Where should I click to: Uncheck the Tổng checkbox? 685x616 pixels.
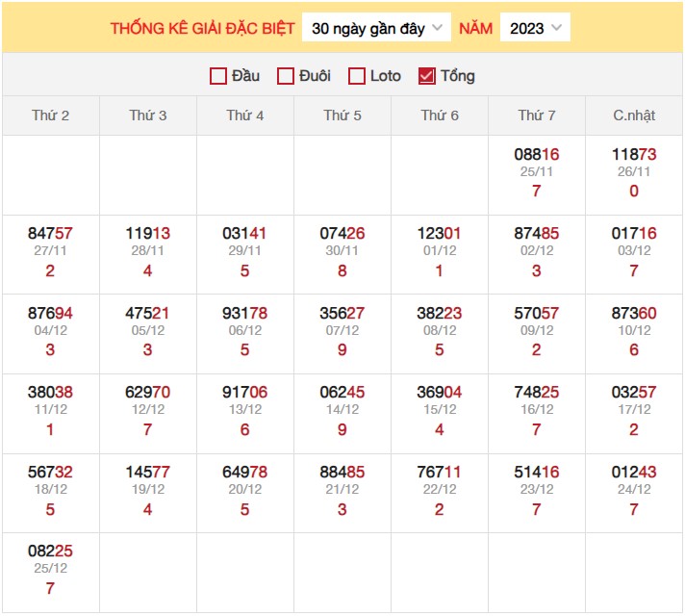click(427, 76)
